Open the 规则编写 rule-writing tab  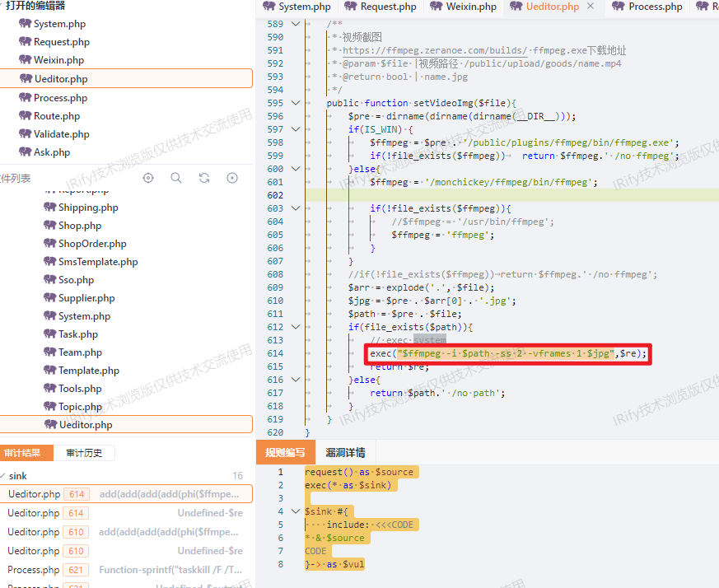point(285,452)
